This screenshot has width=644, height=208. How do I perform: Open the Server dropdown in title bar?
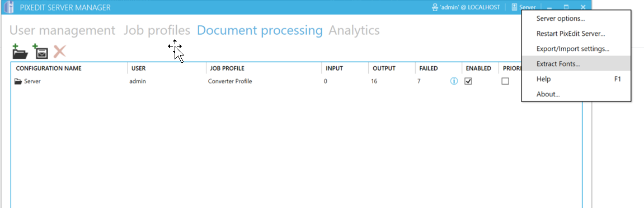524,7
